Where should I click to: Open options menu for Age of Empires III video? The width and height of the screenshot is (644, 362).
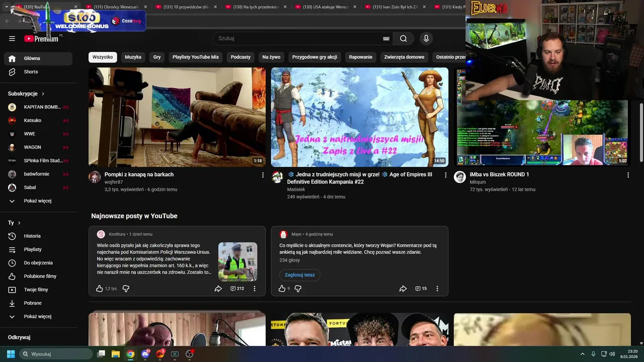click(x=445, y=175)
